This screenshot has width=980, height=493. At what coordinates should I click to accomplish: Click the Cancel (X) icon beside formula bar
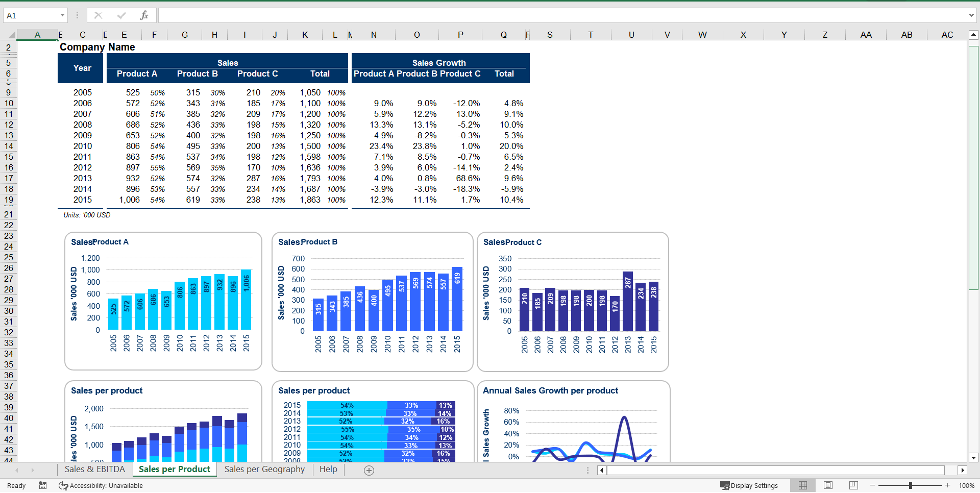click(98, 15)
